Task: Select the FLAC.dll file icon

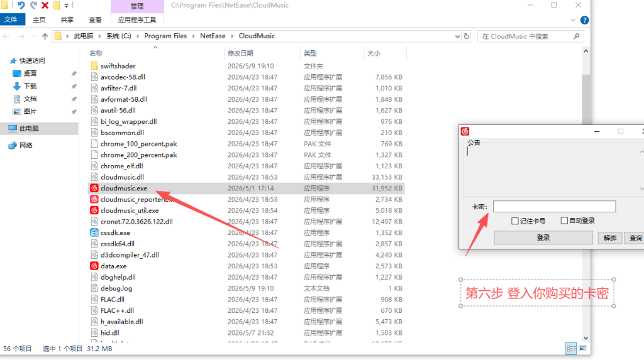Action: tap(94, 299)
